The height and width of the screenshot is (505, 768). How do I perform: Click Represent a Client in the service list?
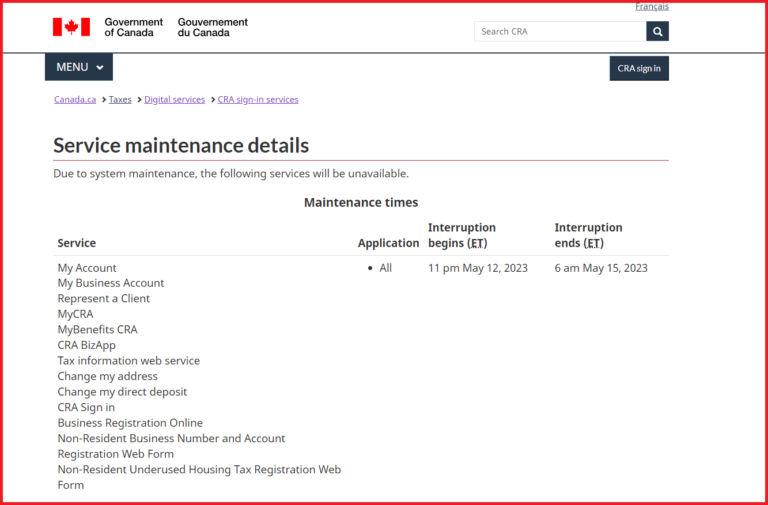(104, 299)
